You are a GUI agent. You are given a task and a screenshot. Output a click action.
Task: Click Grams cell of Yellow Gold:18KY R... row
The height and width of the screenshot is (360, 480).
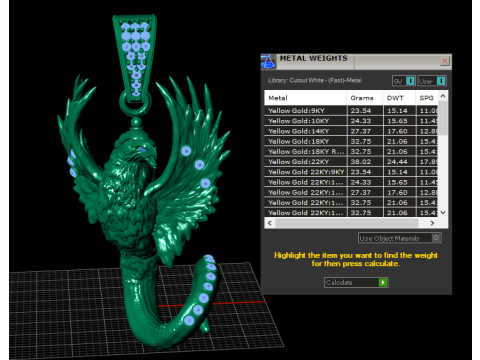point(365,151)
